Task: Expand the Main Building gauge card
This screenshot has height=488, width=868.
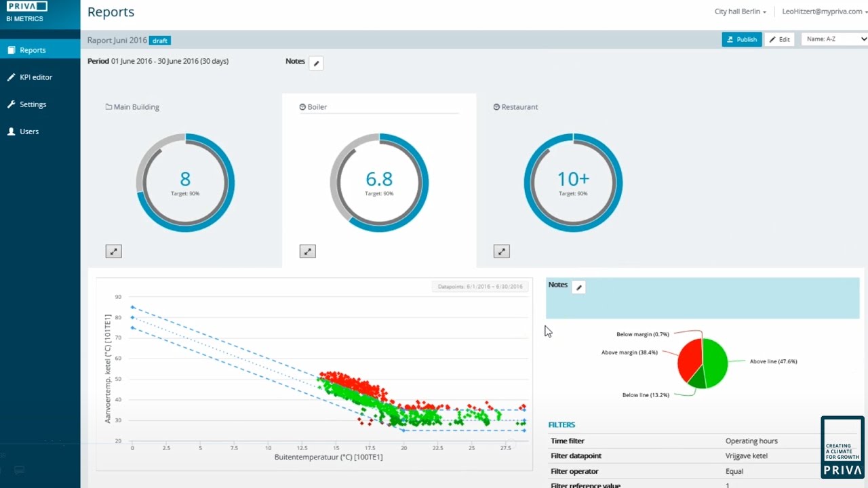Action: click(x=113, y=251)
